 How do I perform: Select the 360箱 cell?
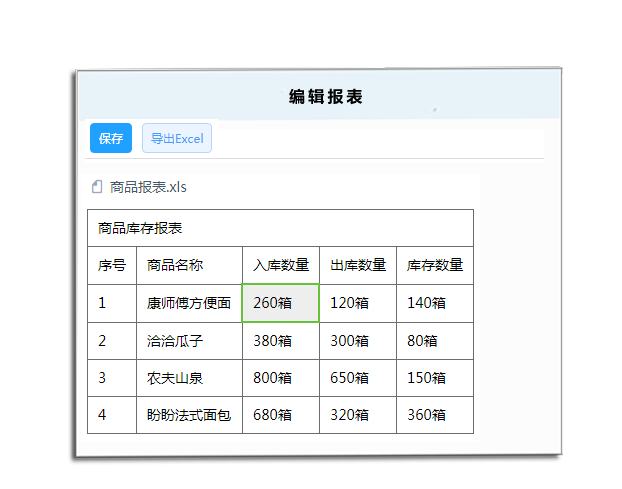[x=435, y=415]
